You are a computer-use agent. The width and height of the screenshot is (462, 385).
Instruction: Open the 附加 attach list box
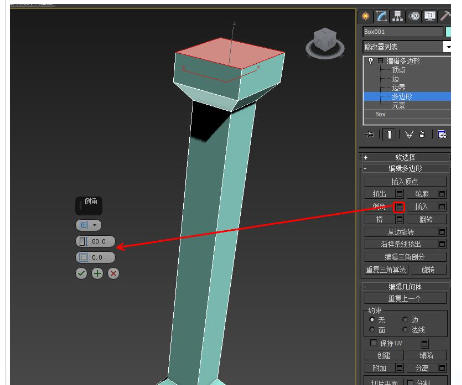399,368
